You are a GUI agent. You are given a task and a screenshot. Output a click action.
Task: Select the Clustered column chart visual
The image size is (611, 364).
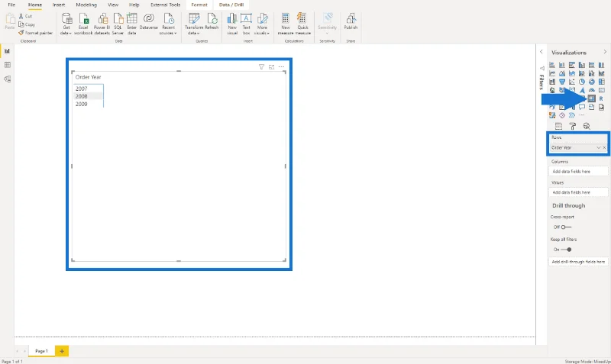click(x=582, y=65)
